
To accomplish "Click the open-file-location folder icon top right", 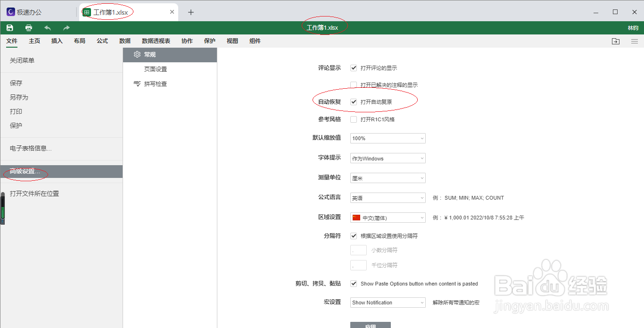I will click(x=616, y=41).
